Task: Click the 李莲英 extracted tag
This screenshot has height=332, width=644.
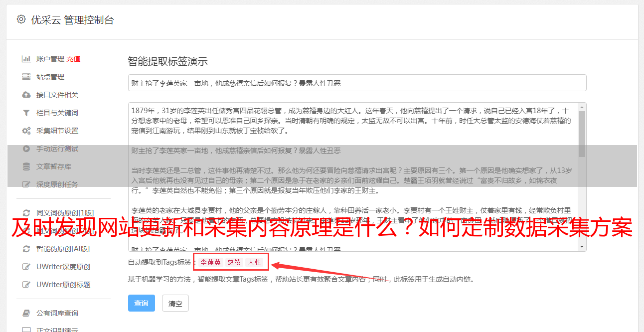Action: tap(210, 262)
